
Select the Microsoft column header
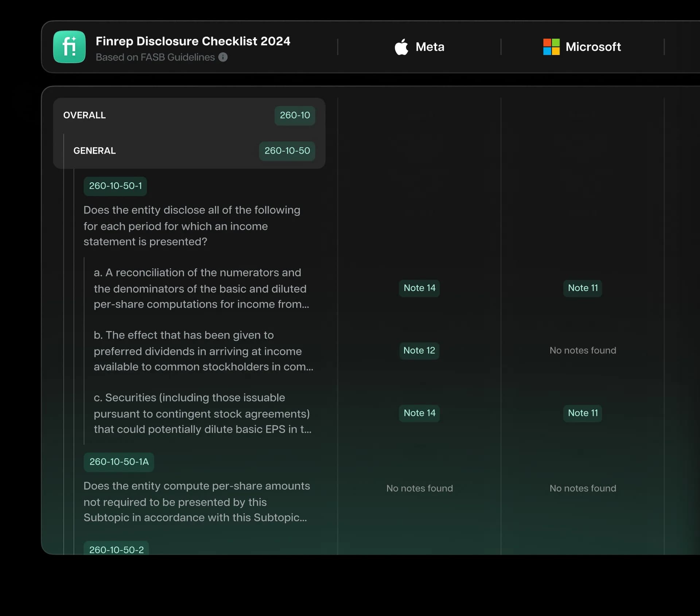click(593, 47)
